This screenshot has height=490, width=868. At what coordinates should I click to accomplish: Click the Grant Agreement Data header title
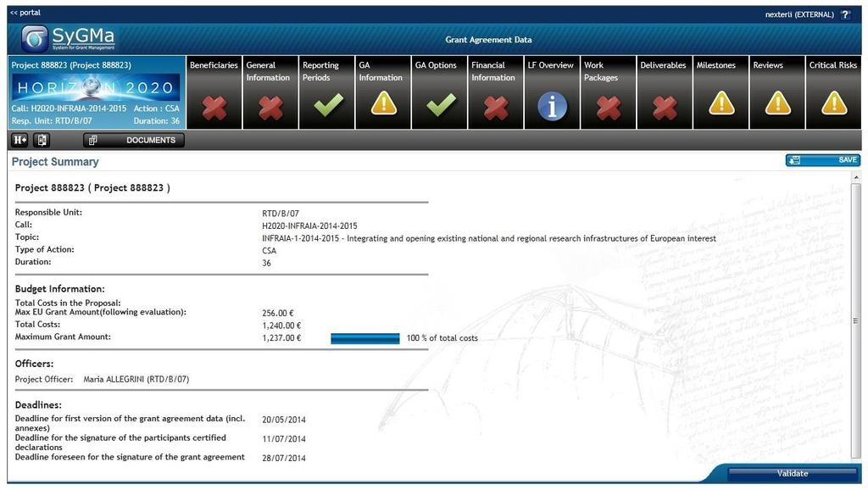pos(488,40)
